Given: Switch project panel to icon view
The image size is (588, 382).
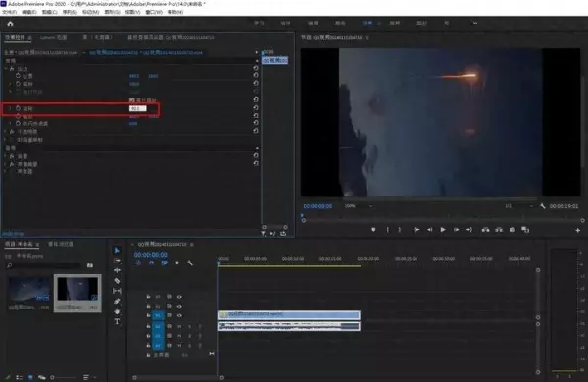Looking at the screenshot, I should point(30,377).
